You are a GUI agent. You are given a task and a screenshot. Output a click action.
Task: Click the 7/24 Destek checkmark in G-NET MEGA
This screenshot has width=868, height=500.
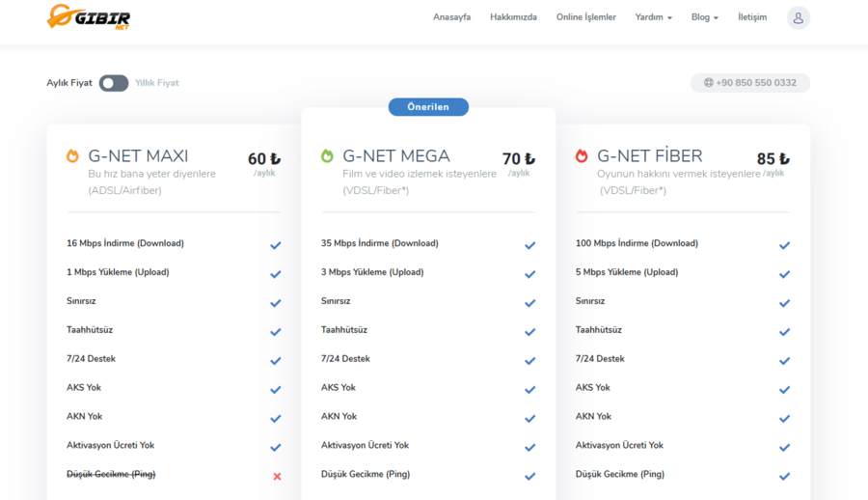[x=529, y=360]
